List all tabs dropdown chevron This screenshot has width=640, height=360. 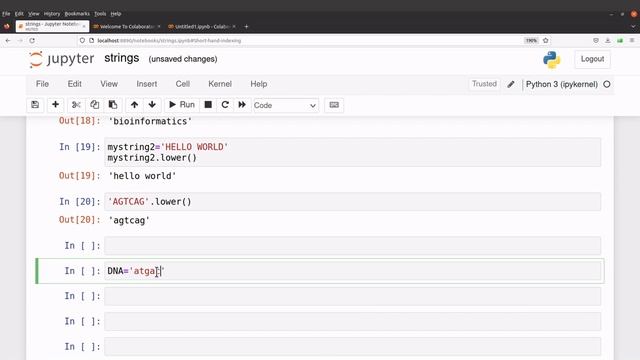tap(633, 27)
